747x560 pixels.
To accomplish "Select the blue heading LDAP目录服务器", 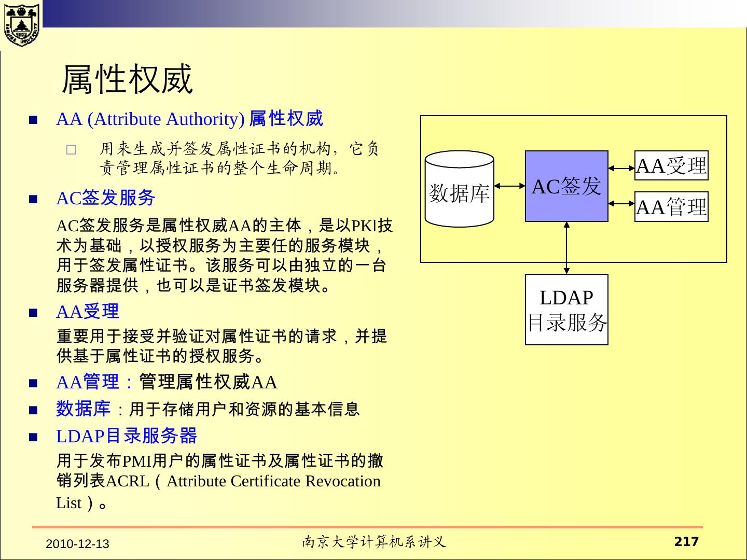I will (127, 436).
